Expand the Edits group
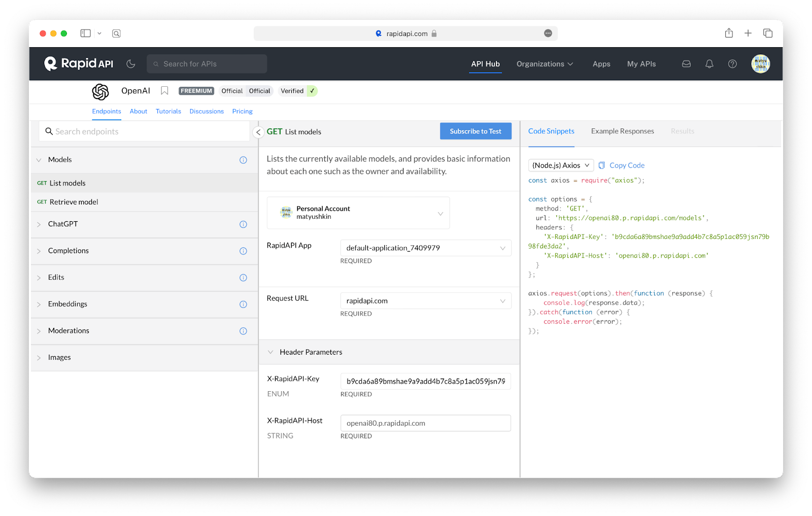The image size is (812, 516). pyautogui.click(x=39, y=278)
